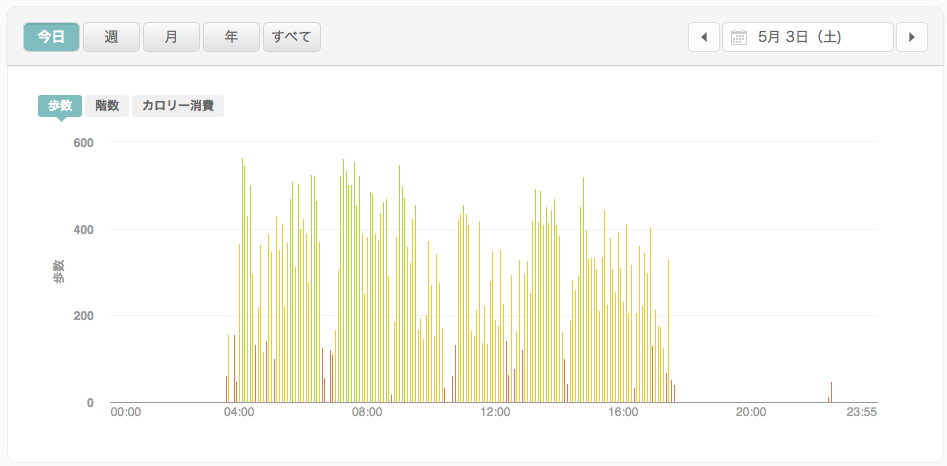
Task: Click the 08:00 time axis label
Action: 367,412
